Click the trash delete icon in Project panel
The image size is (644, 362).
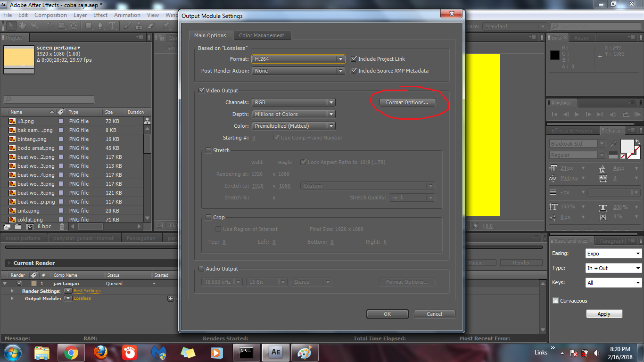point(62,227)
